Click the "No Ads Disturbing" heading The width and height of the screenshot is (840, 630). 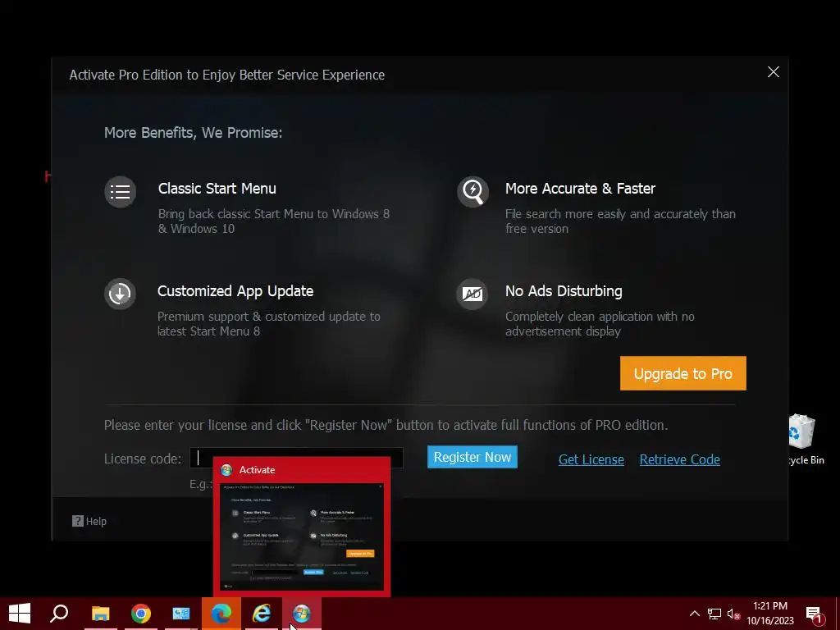564,291
